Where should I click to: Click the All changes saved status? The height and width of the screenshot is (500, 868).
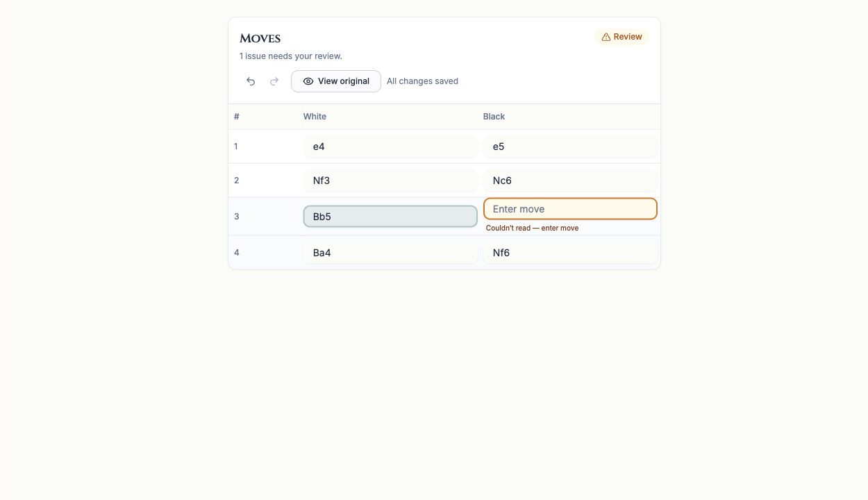[x=422, y=81]
